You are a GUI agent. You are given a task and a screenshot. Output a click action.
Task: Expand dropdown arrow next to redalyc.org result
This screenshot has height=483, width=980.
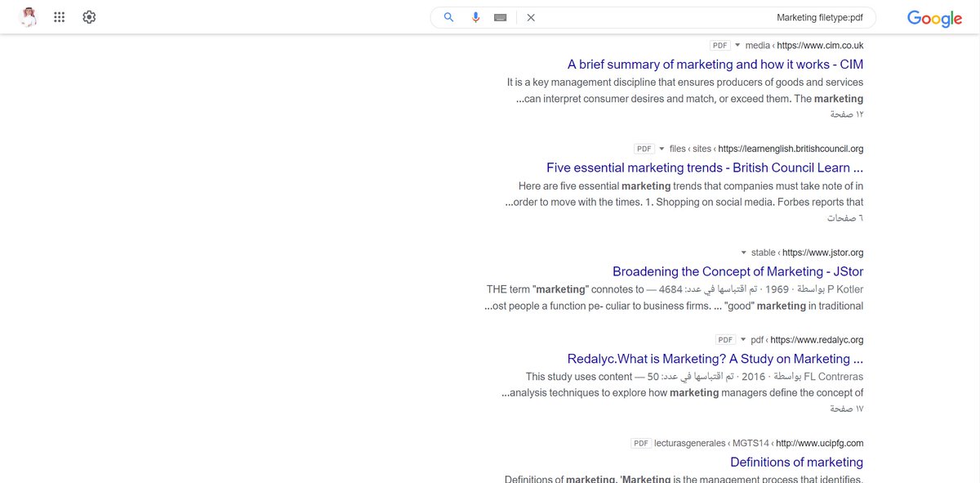coord(743,340)
